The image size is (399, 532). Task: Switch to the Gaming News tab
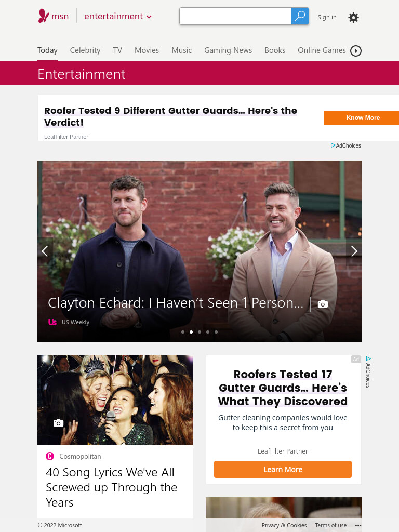point(228,50)
